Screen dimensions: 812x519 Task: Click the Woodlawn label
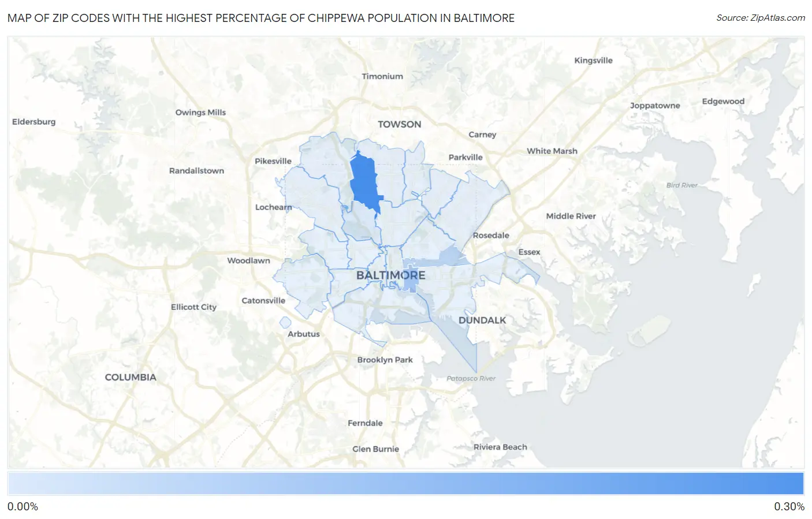[x=248, y=261]
